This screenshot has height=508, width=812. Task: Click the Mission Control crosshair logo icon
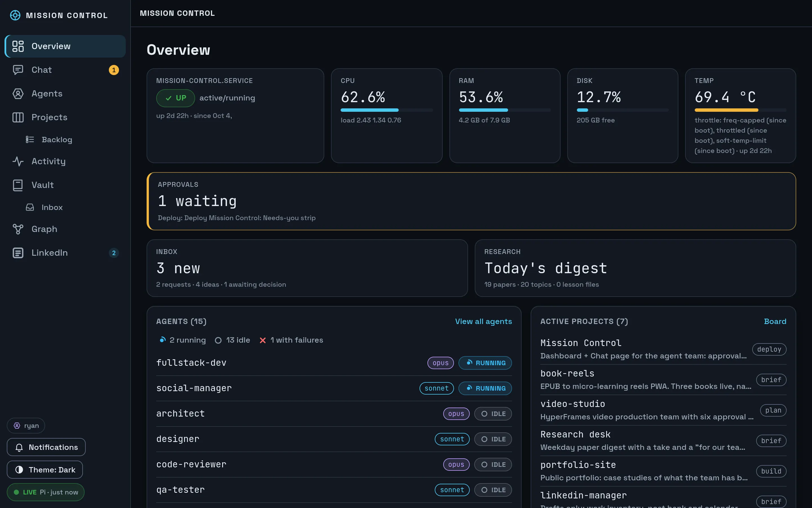coord(15,16)
